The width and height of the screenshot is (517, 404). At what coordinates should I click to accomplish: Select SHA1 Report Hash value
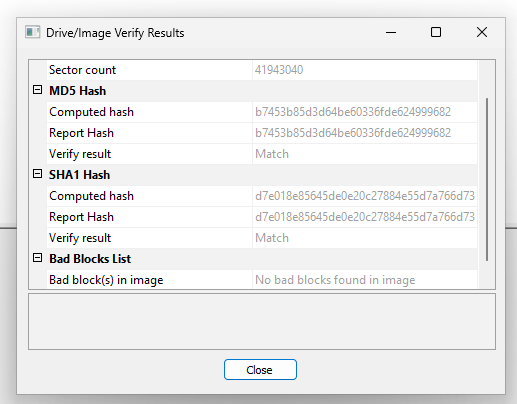tap(365, 217)
